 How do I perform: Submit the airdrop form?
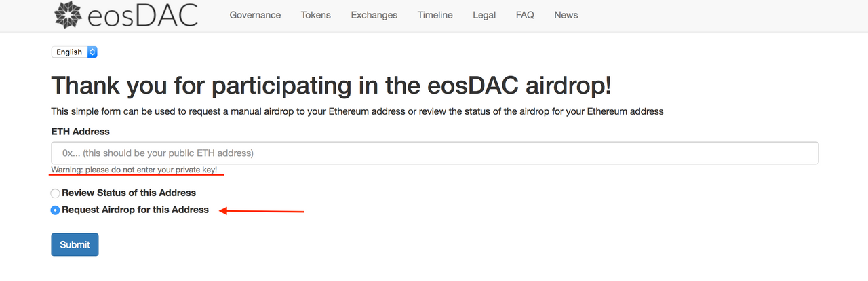(75, 244)
